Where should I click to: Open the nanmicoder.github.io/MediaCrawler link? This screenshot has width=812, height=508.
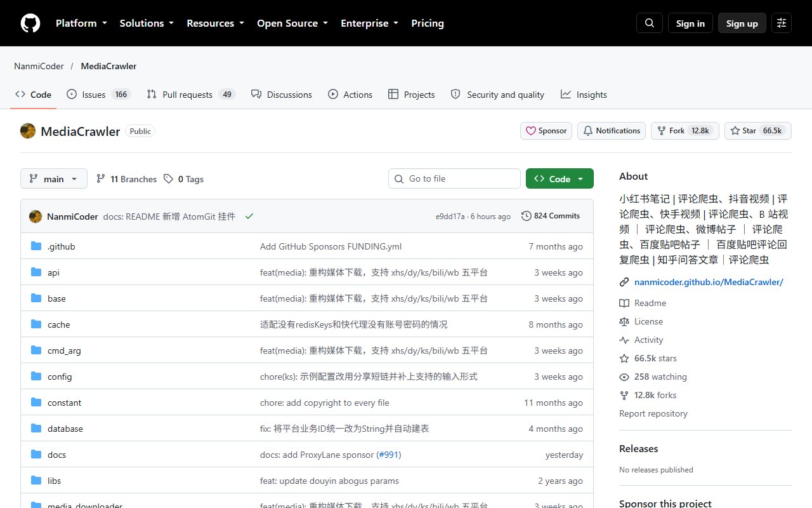[x=709, y=282]
